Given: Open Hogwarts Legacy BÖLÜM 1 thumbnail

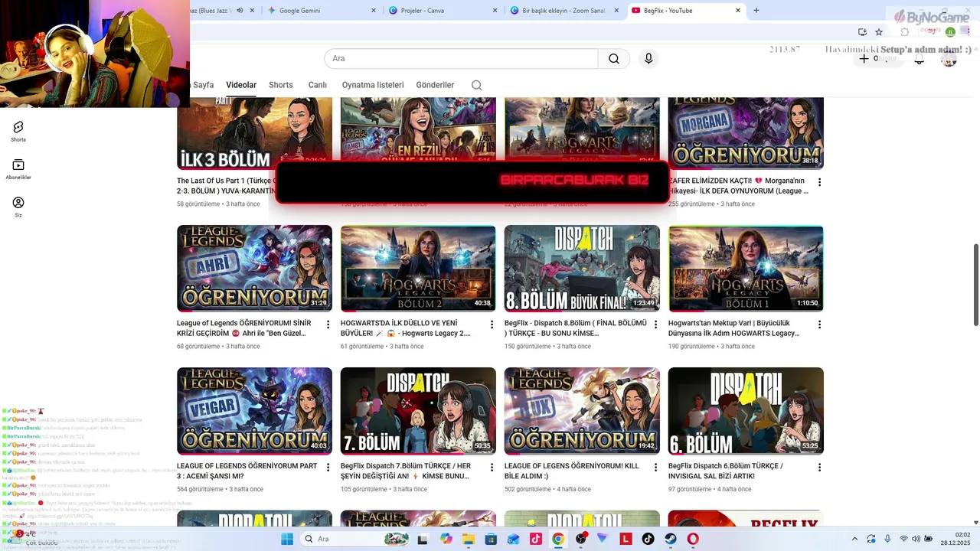Looking at the screenshot, I should tap(746, 268).
